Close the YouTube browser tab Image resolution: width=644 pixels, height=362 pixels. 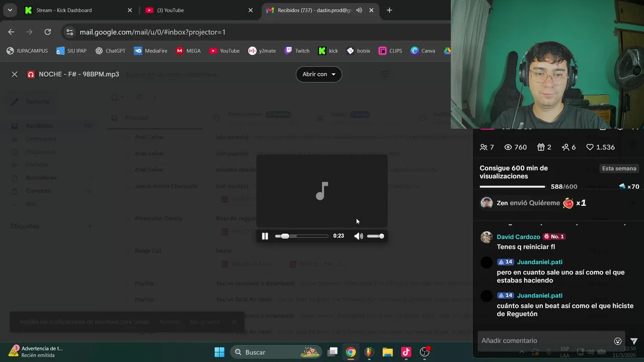(x=251, y=10)
